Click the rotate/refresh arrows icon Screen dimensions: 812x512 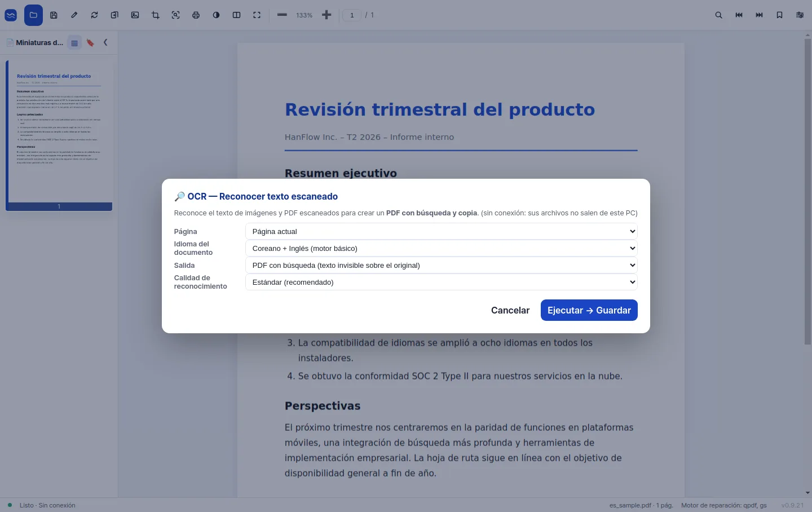pyautogui.click(x=94, y=15)
